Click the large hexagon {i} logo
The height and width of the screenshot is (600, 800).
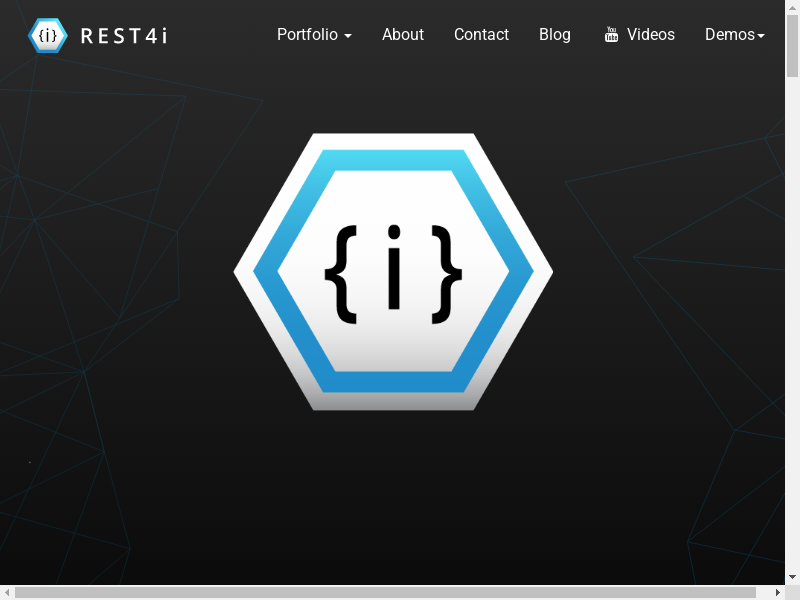pyautogui.click(x=393, y=272)
